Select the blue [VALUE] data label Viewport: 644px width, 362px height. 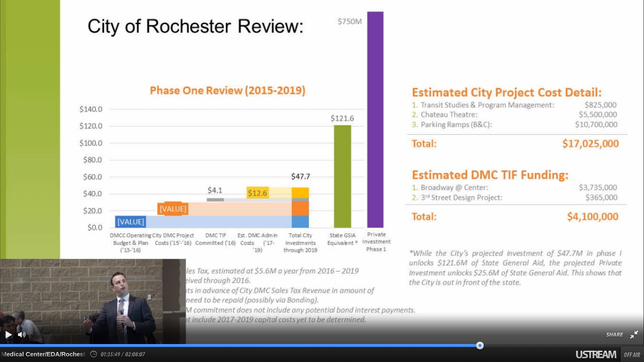tap(131, 222)
